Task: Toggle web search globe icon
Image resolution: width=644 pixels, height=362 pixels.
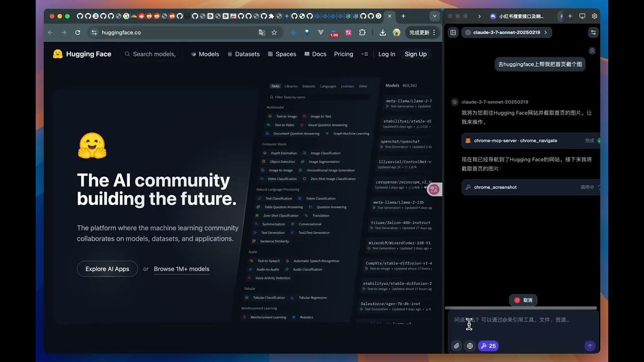Action: [470, 346]
